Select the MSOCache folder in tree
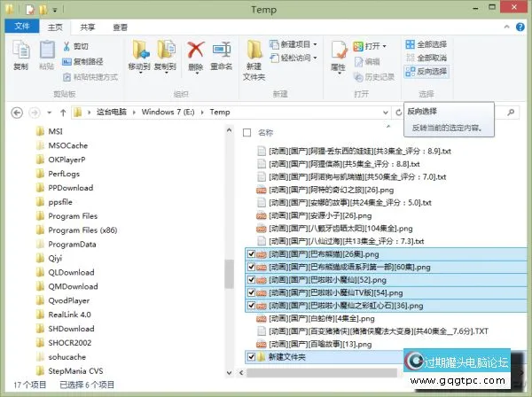This screenshot has height=397, width=532. pos(68,146)
